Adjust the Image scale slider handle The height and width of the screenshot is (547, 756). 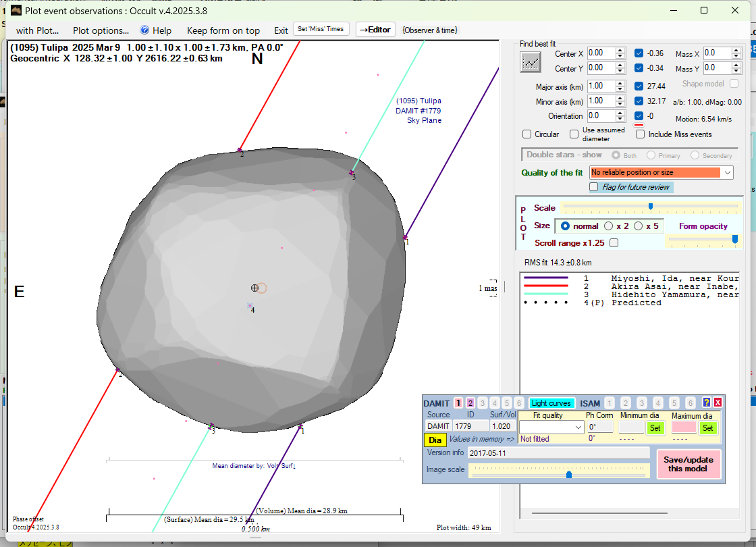tap(569, 475)
